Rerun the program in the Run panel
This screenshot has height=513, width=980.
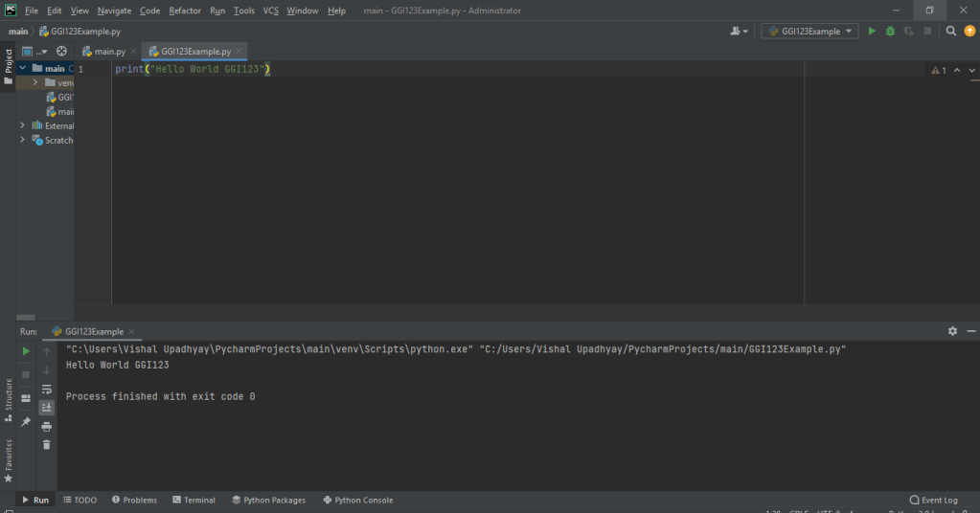click(26, 352)
